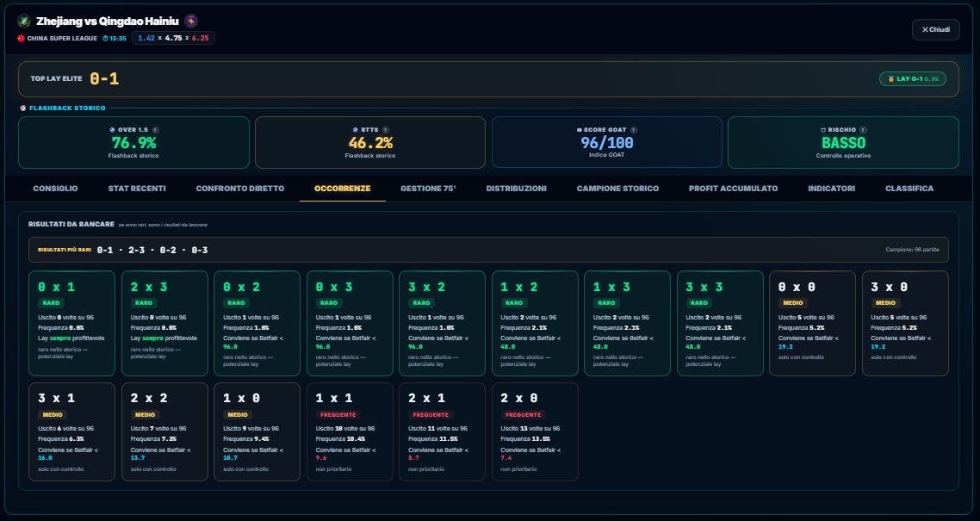Click the China flag league icon

click(x=22, y=38)
